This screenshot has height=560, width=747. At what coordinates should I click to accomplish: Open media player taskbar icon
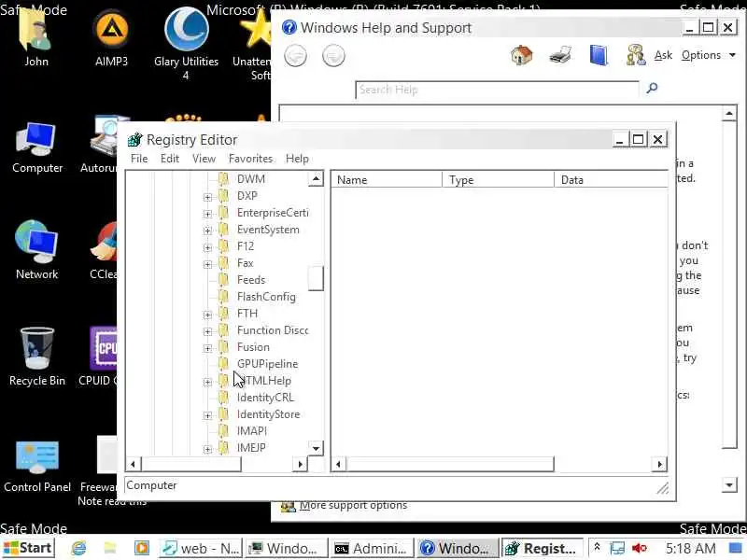point(142,549)
